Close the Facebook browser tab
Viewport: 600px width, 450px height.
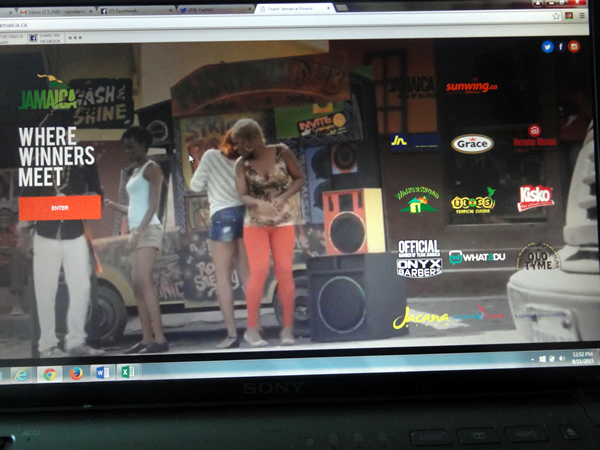(x=171, y=11)
